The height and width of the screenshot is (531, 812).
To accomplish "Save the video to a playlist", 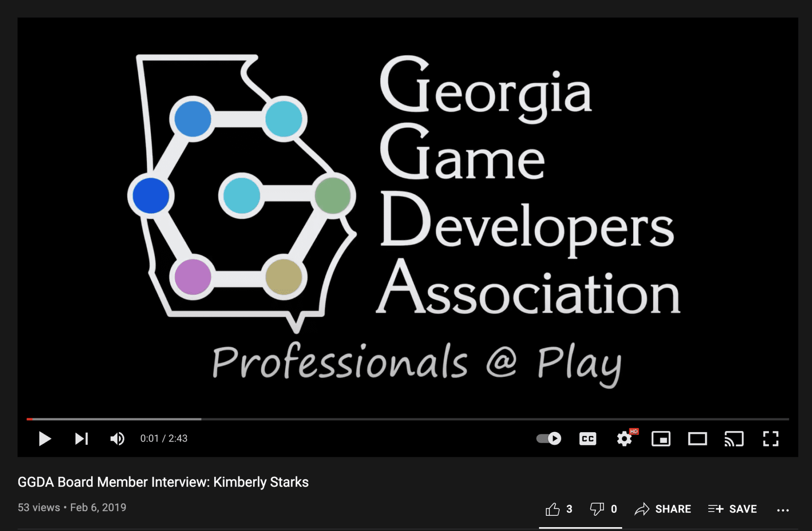I will tap(732, 509).
